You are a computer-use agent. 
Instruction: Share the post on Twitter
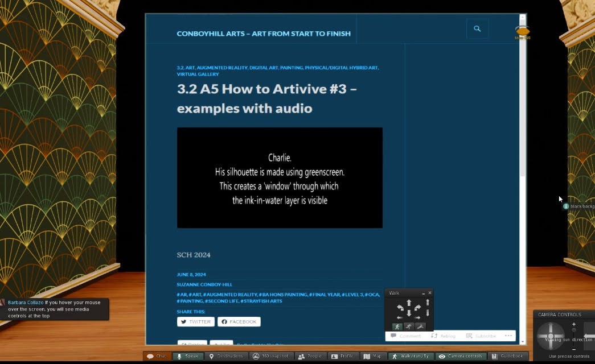(x=195, y=322)
